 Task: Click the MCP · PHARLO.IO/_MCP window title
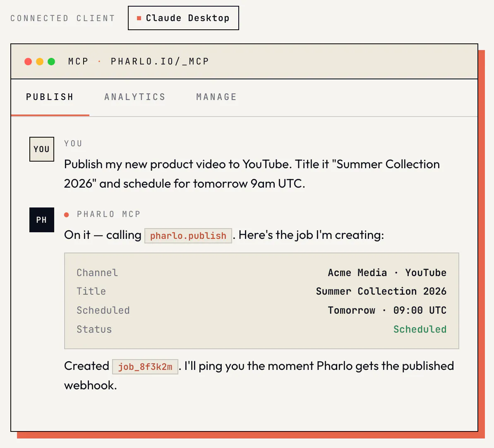click(x=139, y=61)
